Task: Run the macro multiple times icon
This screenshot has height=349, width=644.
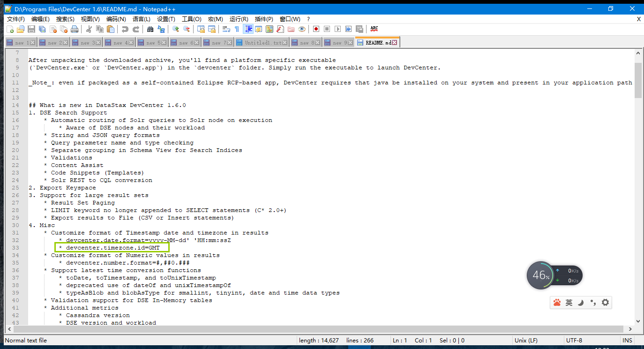Action: (x=349, y=29)
